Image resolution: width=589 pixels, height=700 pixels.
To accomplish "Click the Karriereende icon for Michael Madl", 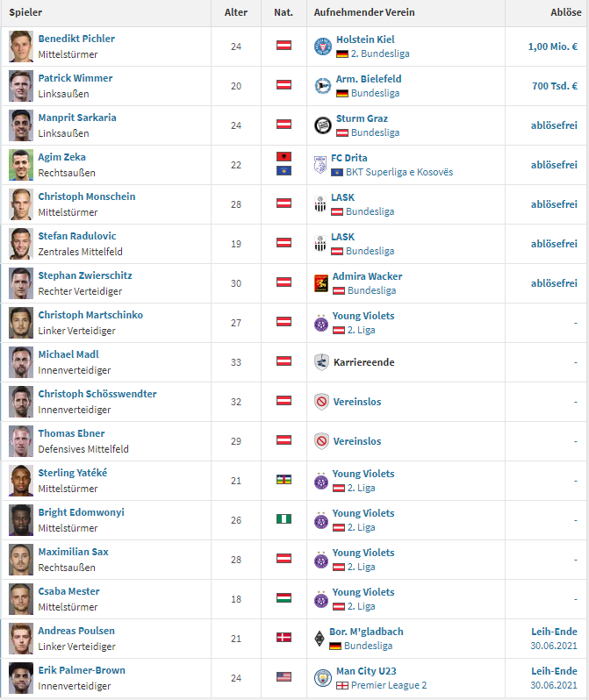I will [x=321, y=362].
